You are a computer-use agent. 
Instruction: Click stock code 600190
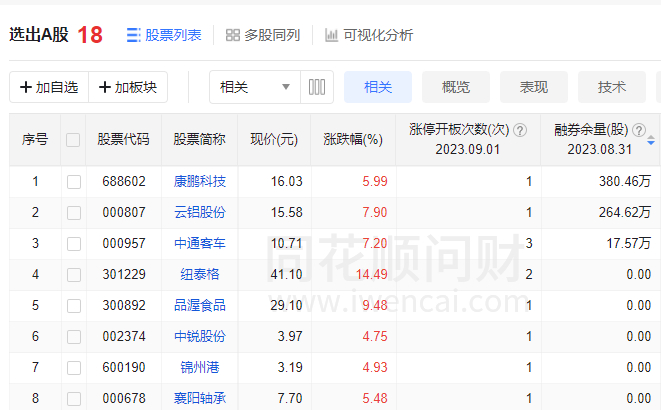[x=124, y=367]
